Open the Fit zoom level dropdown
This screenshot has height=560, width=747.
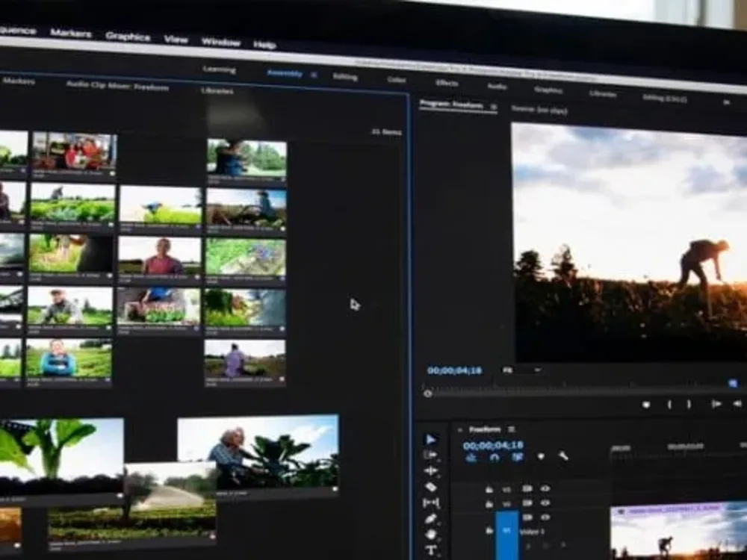(522, 370)
